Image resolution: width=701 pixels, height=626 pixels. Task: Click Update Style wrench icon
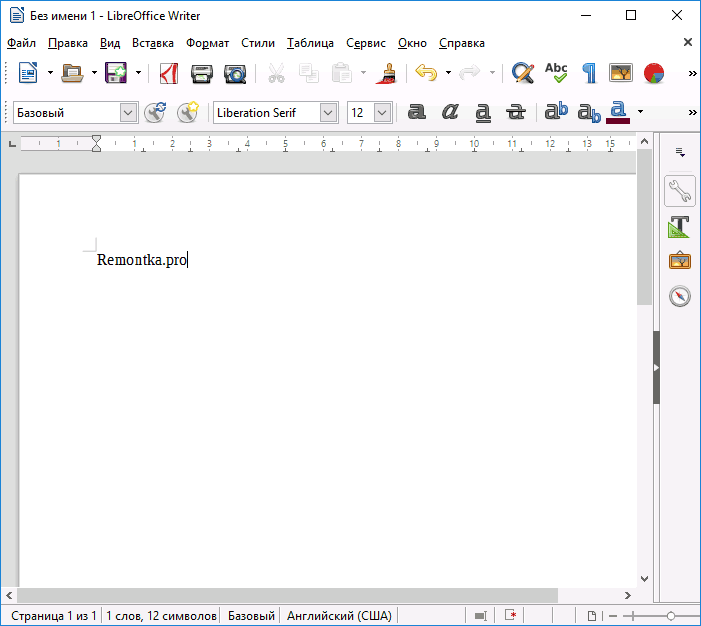155,112
